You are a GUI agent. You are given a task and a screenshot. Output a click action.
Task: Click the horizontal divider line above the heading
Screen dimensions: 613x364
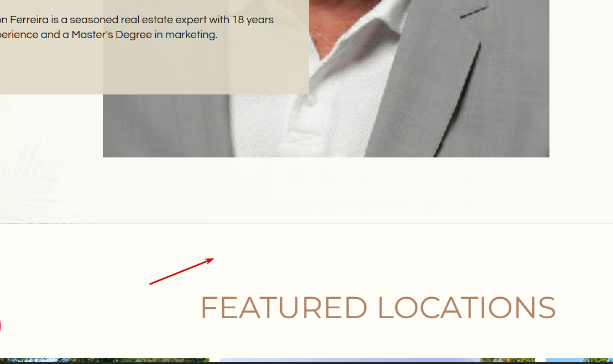click(306, 223)
